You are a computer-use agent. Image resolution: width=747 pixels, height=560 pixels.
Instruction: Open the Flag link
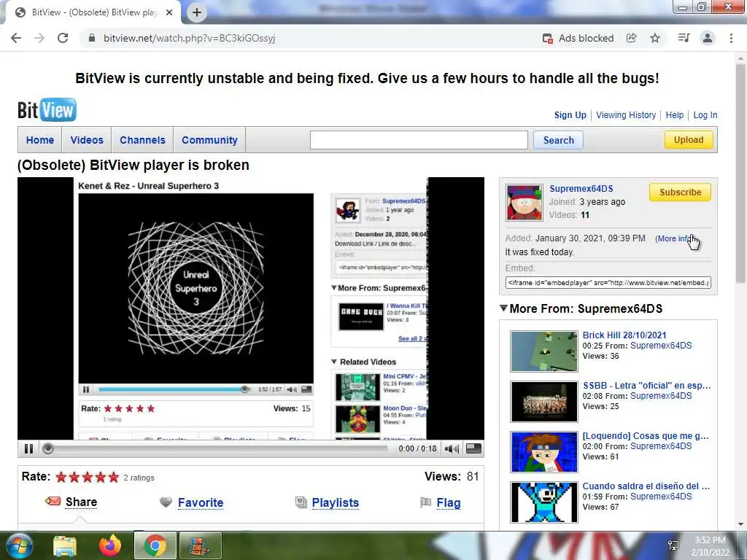click(x=449, y=502)
